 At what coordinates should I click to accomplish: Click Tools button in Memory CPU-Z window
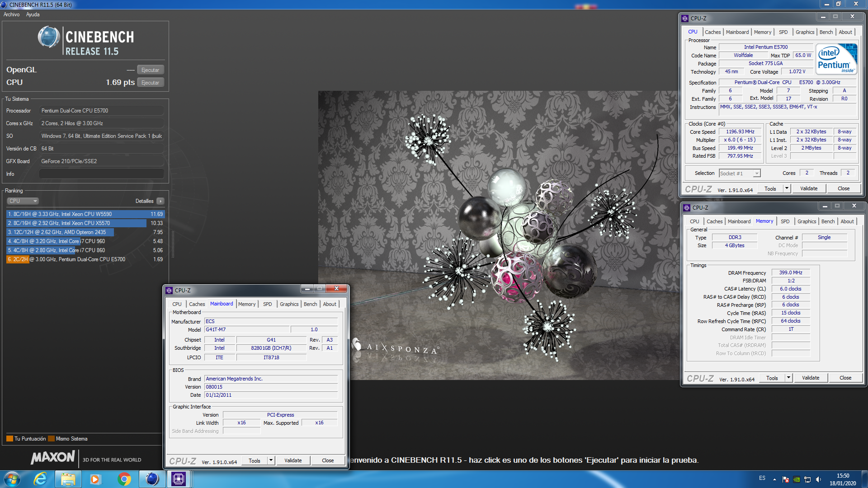772,378
